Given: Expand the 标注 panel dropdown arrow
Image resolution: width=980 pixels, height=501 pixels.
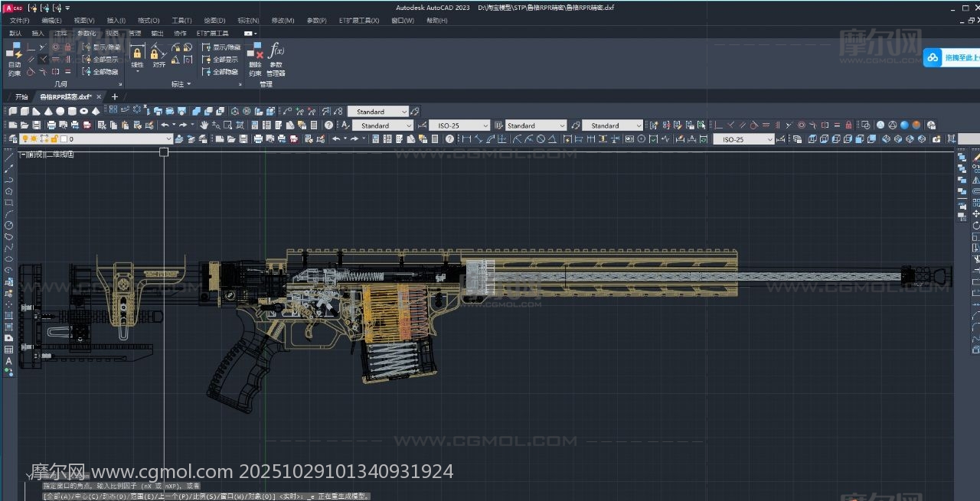Looking at the screenshot, I should coord(188,84).
